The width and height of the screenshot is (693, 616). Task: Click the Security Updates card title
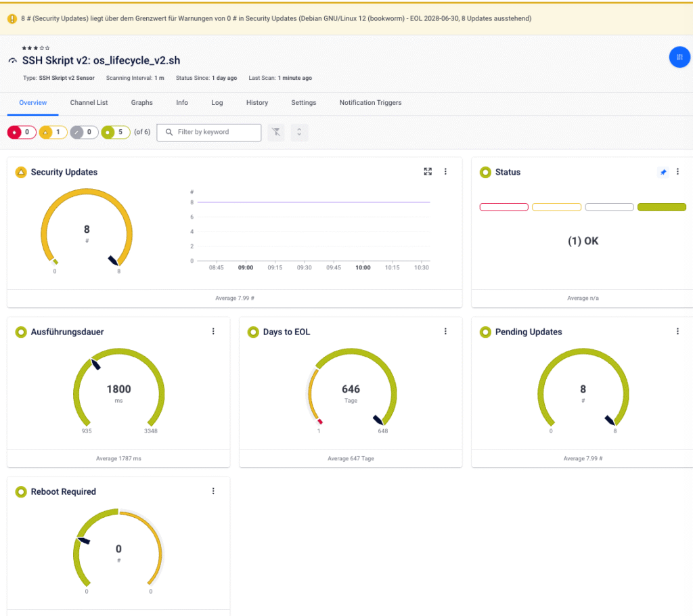(x=64, y=172)
